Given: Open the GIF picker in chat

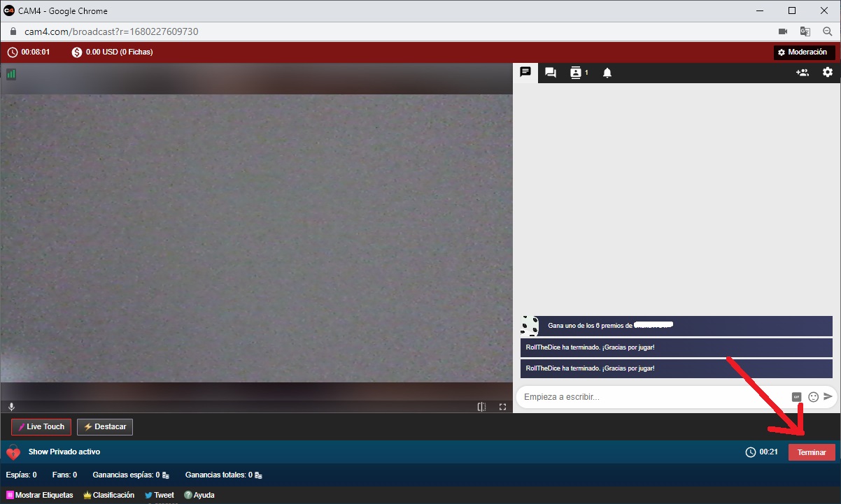Looking at the screenshot, I should click(x=796, y=397).
